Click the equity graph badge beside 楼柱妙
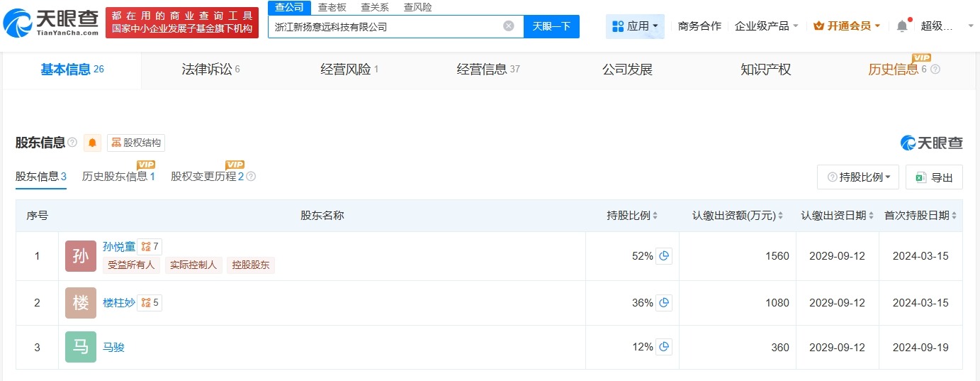Viewport: 980px width, 381px height. [x=150, y=303]
